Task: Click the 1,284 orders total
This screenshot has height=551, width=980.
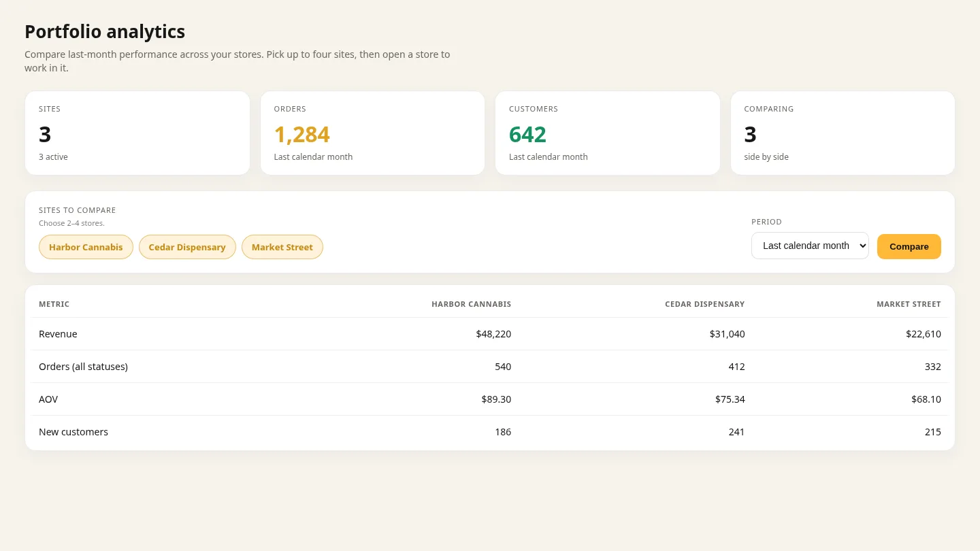Action: tap(302, 134)
